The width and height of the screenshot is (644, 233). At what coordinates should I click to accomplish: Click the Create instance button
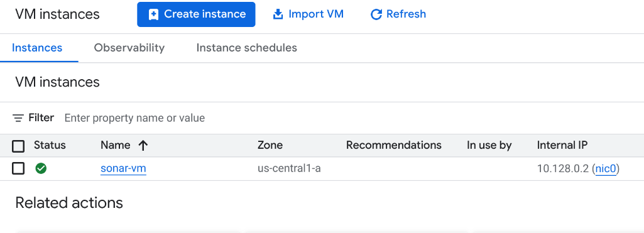coord(196,14)
